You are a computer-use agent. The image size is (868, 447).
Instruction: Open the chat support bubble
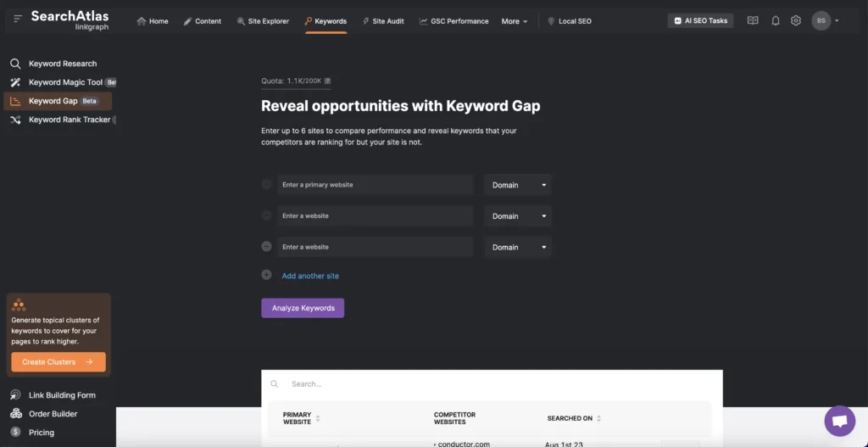[840, 421]
